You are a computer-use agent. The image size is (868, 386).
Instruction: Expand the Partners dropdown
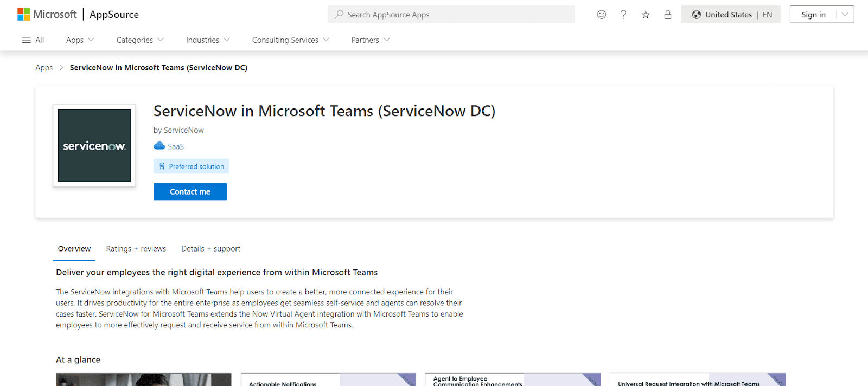(371, 40)
